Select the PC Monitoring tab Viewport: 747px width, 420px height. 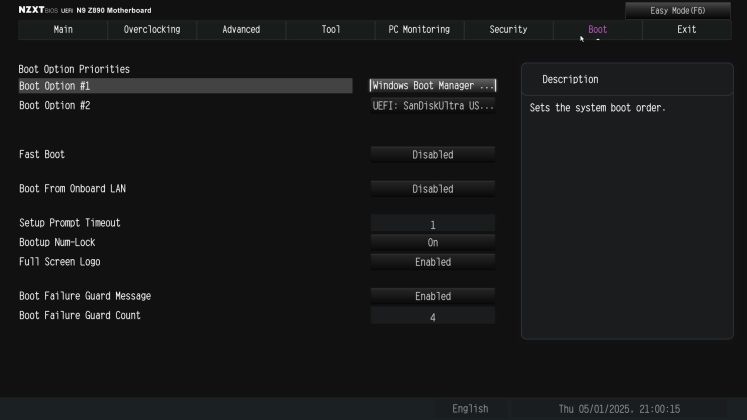(x=419, y=30)
